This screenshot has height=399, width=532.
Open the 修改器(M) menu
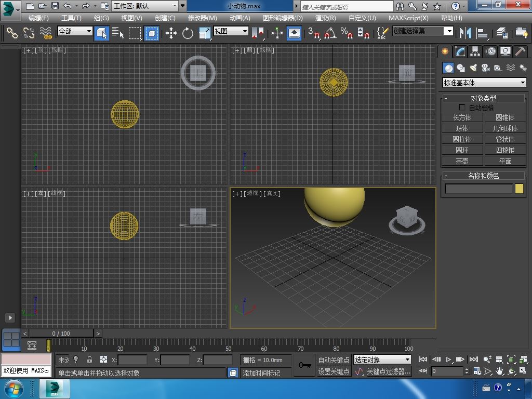tap(202, 18)
